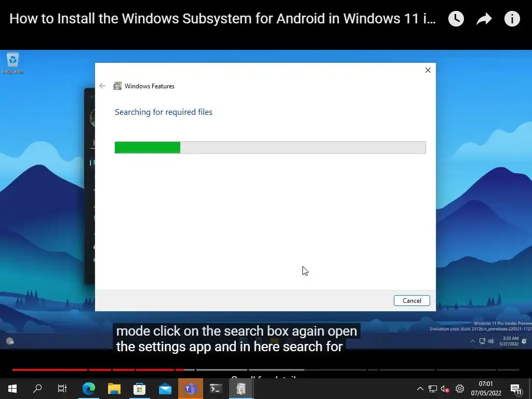Viewport: 532px width, 399px height.
Task: Open Microsoft Store from the taskbar
Action: [x=139, y=389]
